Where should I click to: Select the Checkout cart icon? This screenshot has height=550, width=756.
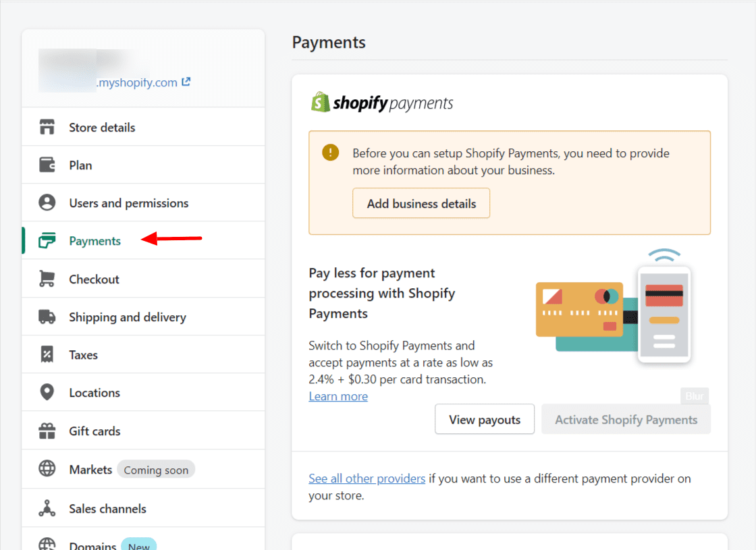click(47, 279)
